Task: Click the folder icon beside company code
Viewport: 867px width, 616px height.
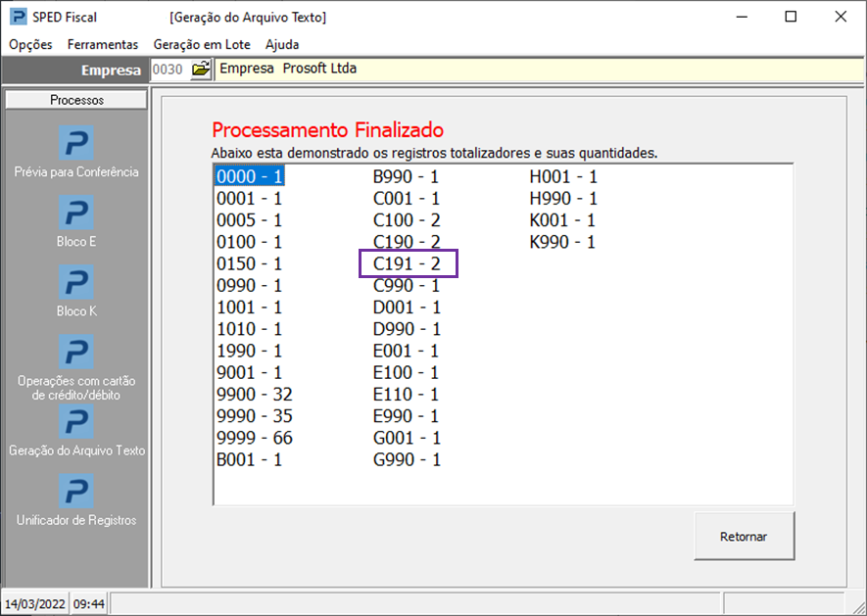Action: coord(201,70)
